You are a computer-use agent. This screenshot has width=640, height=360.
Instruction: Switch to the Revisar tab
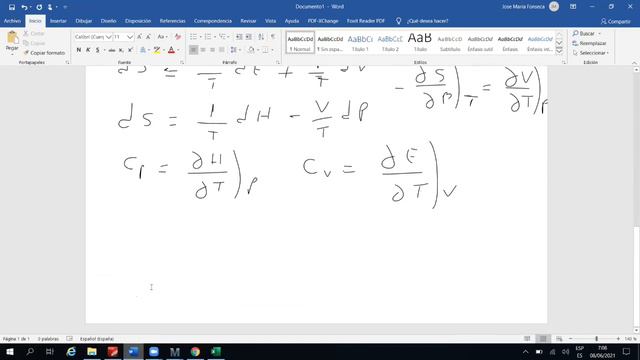click(248, 21)
